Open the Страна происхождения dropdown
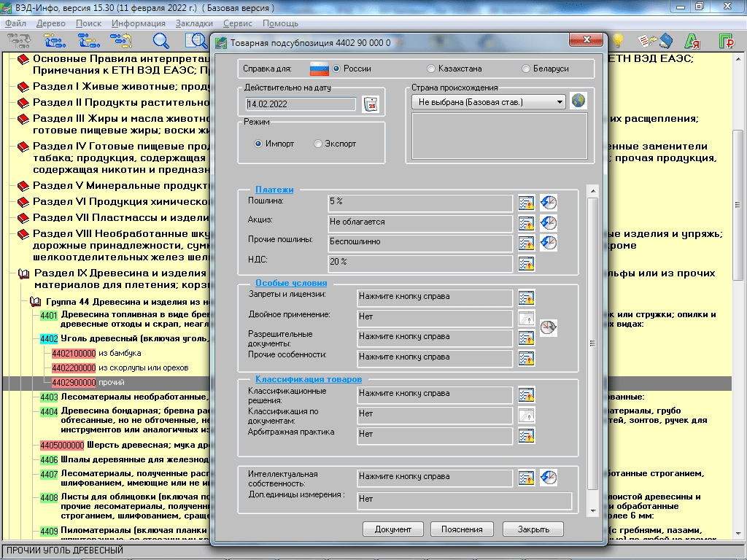 pyautogui.click(x=489, y=102)
